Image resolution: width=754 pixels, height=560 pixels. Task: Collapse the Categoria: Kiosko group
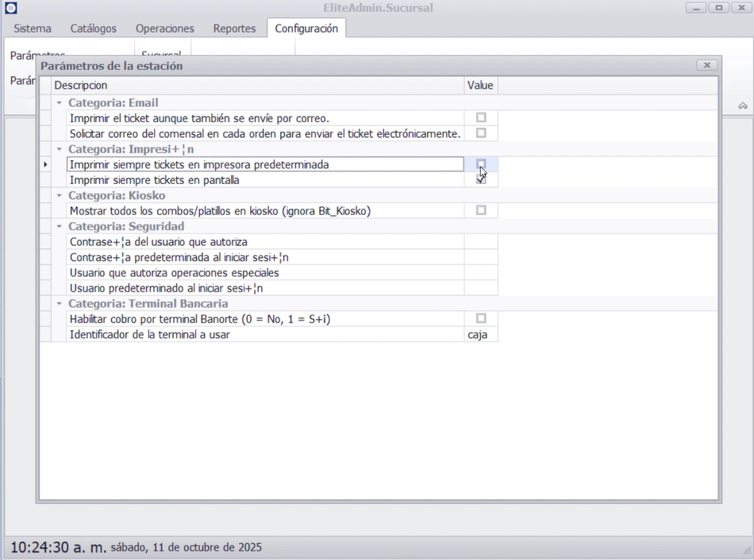coord(60,196)
